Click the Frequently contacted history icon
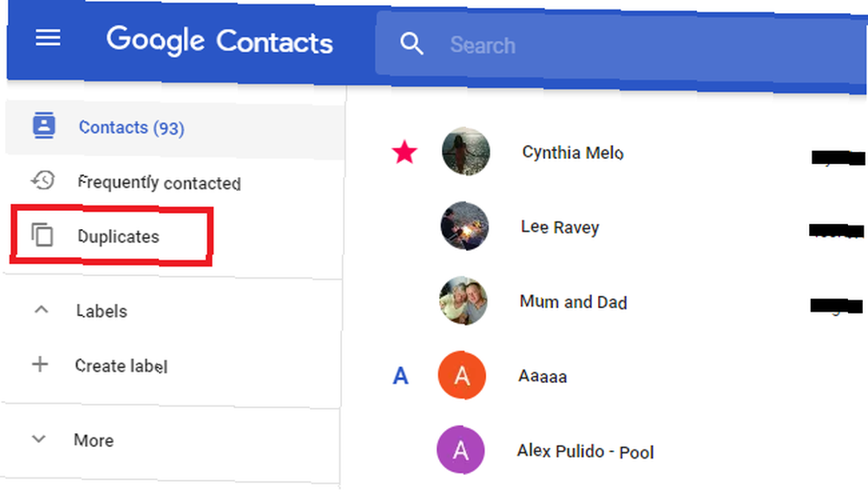868x500 pixels. [x=43, y=181]
